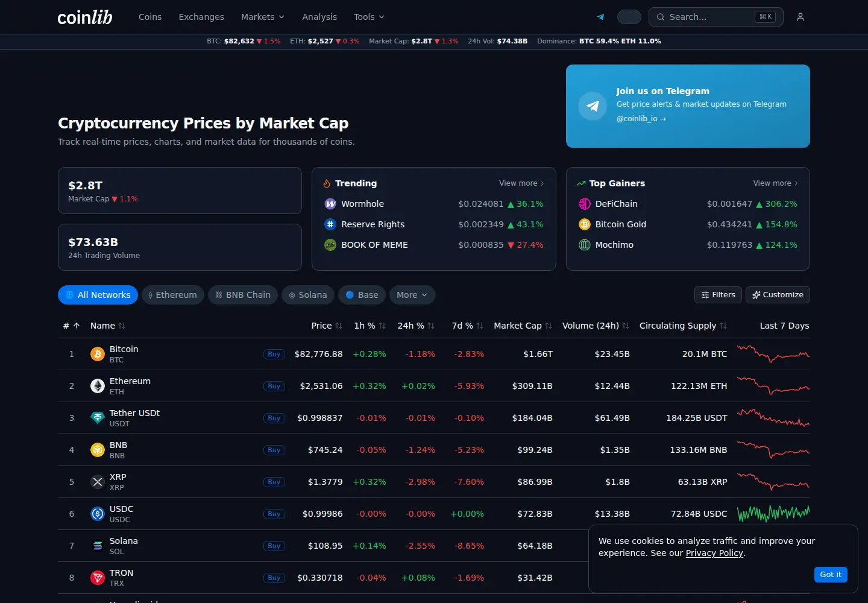Click the BOOK OF MEME icon
Screen dimensions: 868x603
click(330, 245)
